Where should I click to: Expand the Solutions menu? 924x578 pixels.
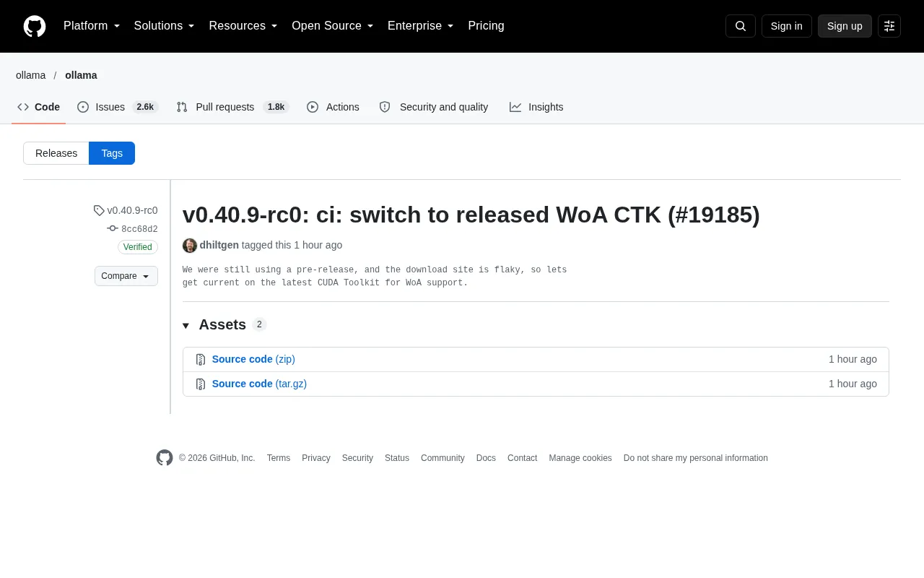tap(165, 26)
